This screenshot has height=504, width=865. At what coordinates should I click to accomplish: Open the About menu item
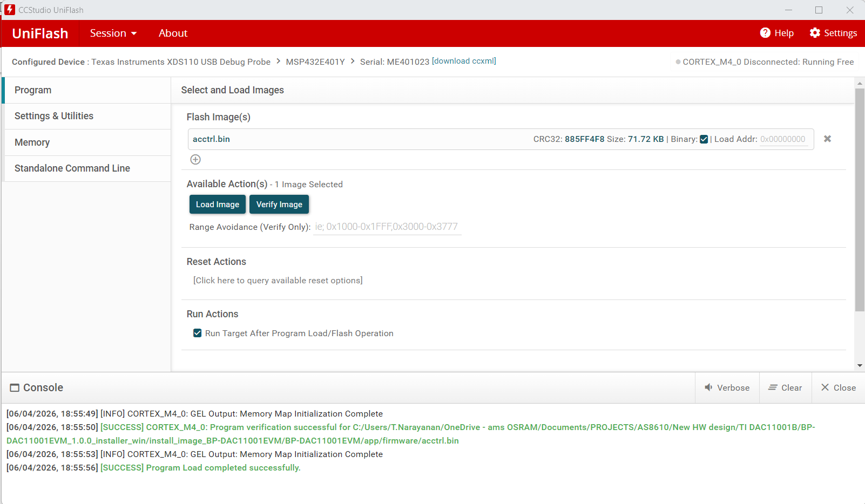click(x=173, y=33)
